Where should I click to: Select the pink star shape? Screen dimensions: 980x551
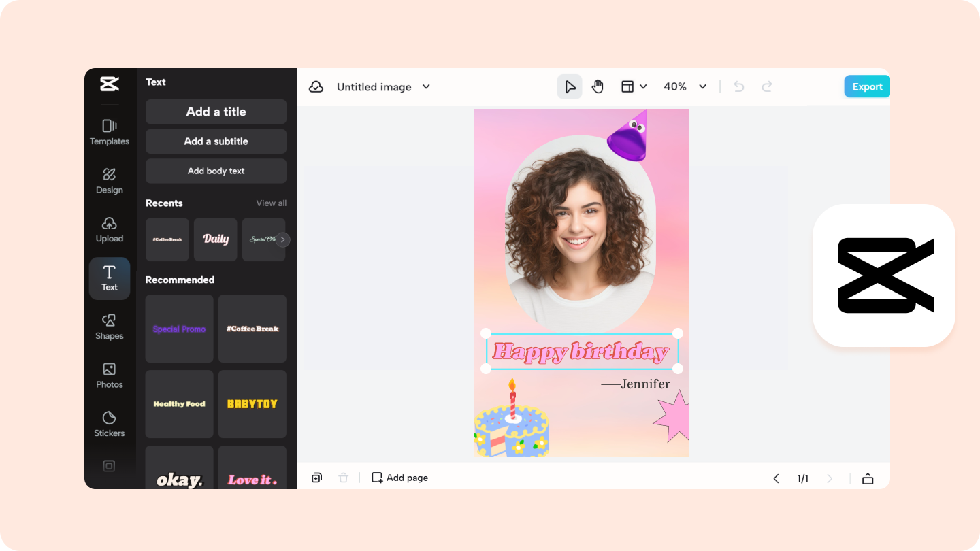672,415
